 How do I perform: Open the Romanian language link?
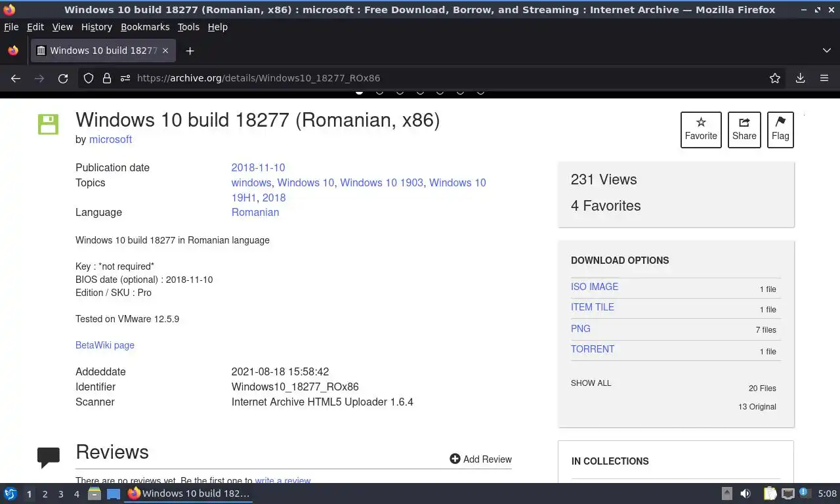click(255, 212)
